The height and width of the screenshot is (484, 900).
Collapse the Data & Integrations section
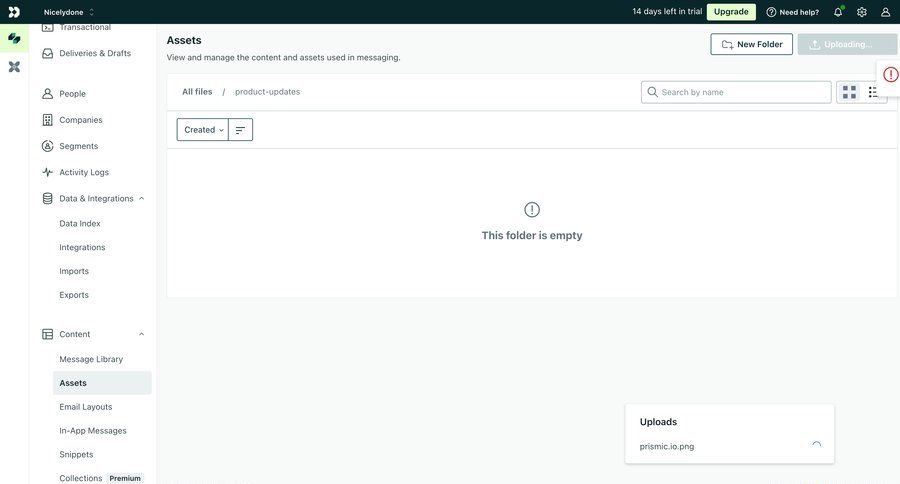pos(141,198)
